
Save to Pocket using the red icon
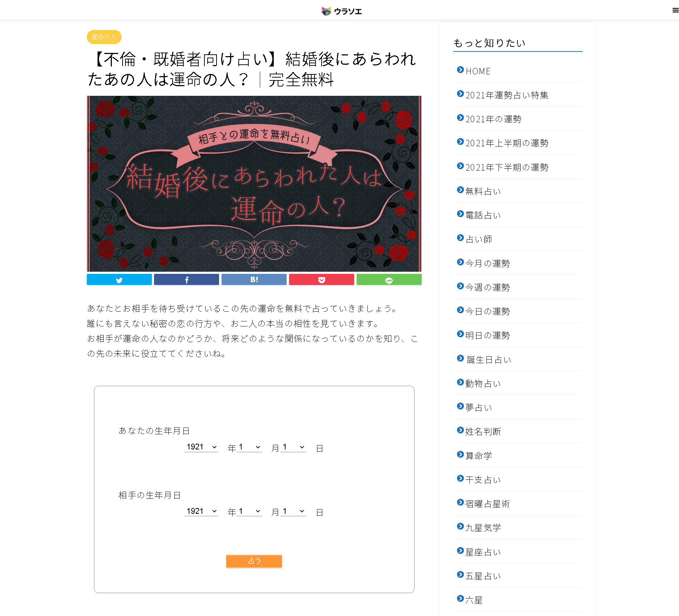[x=322, y=280]
